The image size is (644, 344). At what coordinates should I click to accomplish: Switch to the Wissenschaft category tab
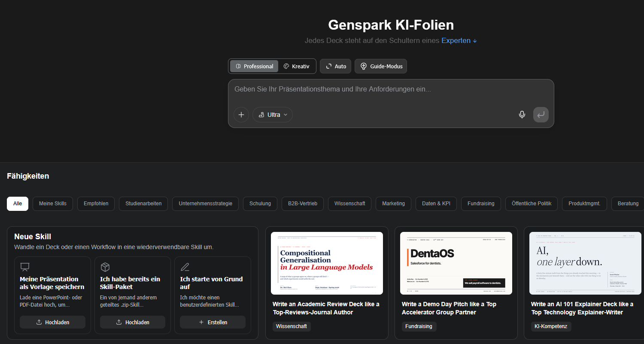coord(350,204)
